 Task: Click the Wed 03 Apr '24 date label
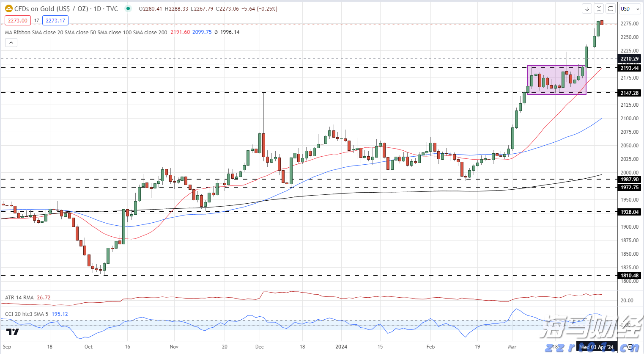[597, 347]
